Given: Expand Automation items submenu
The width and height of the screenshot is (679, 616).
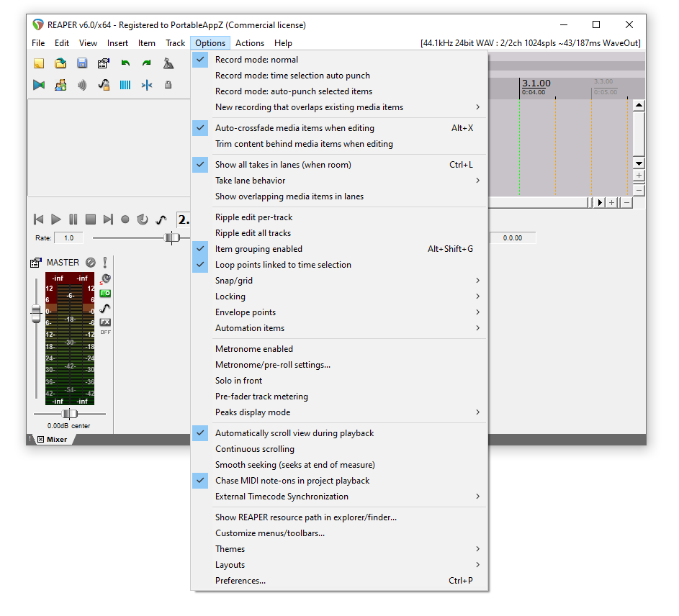Looking at the screenshot, I should [x=339, y=328].
